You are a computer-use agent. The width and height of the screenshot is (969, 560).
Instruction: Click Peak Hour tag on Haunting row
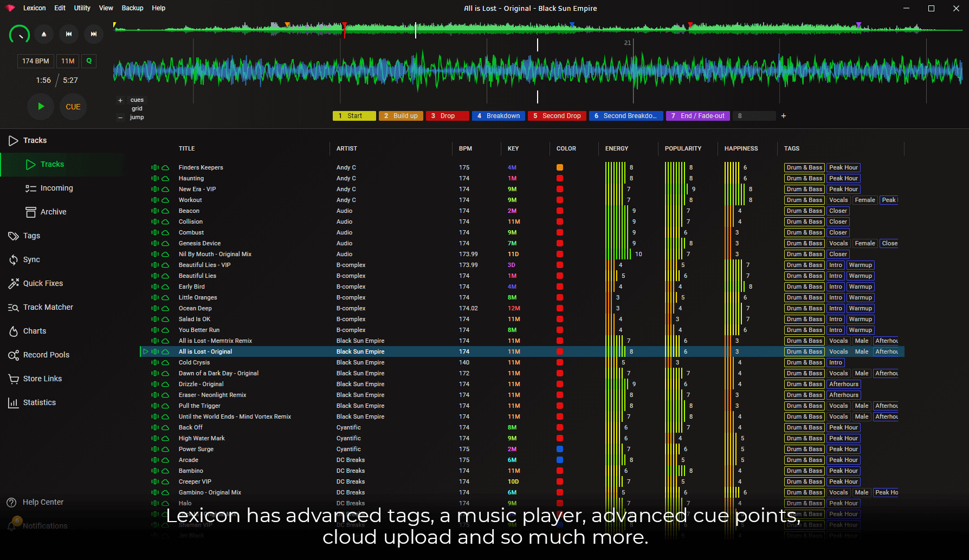[x=843, y=178]
